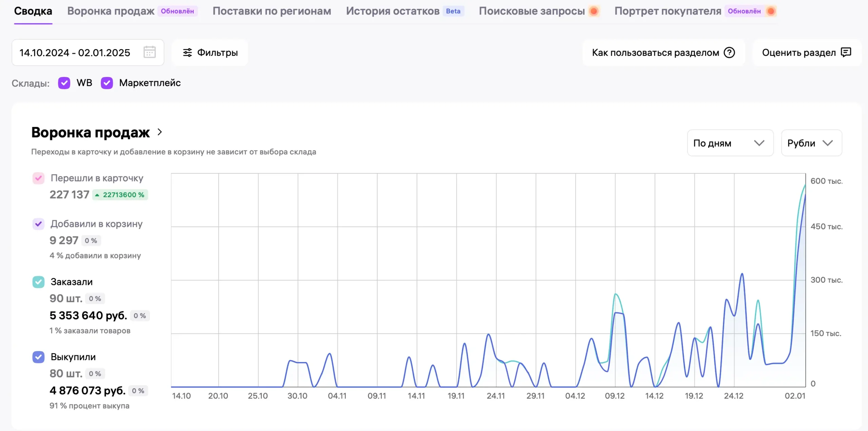Click the filter sliders icon
The height and width of the screenshot is (431, 868).
pyautogui.click(x=188, y=53)
